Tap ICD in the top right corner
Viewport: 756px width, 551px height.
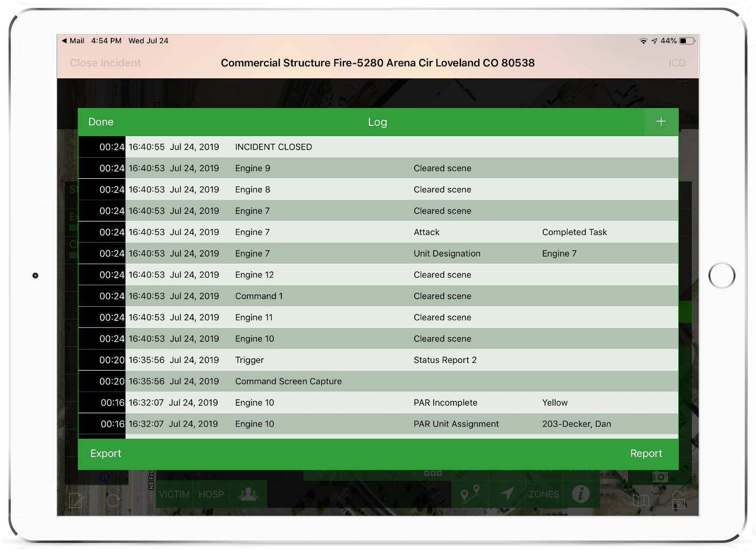point(677,63)
